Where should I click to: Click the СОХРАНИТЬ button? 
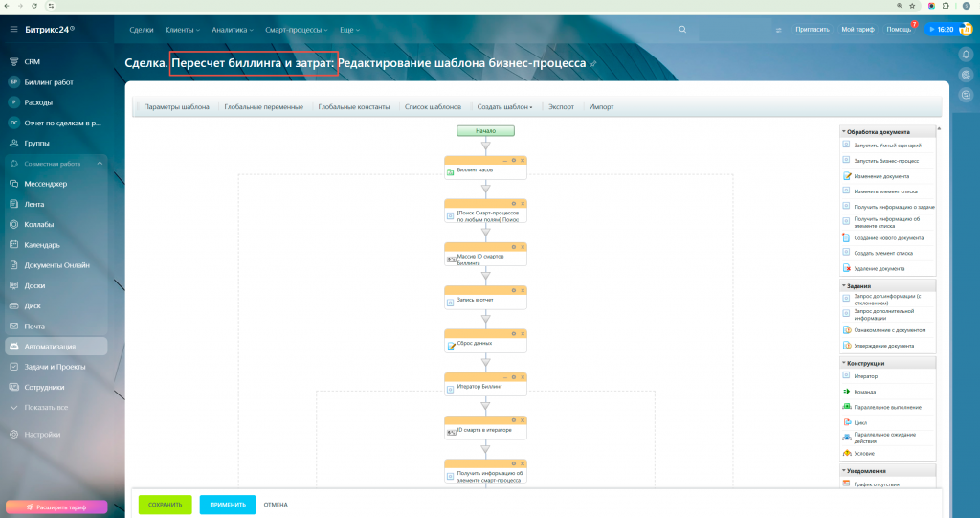coord(165,505)
